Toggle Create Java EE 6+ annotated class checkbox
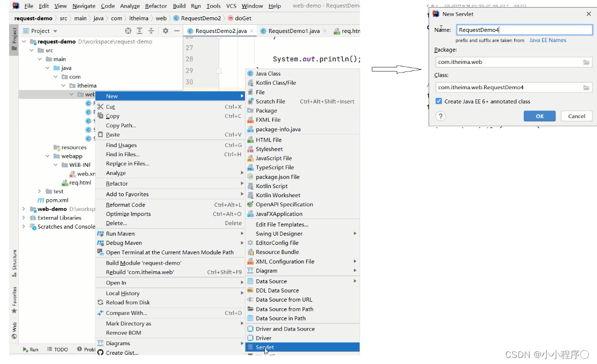597x364 pixels. (x=439, y=101)
